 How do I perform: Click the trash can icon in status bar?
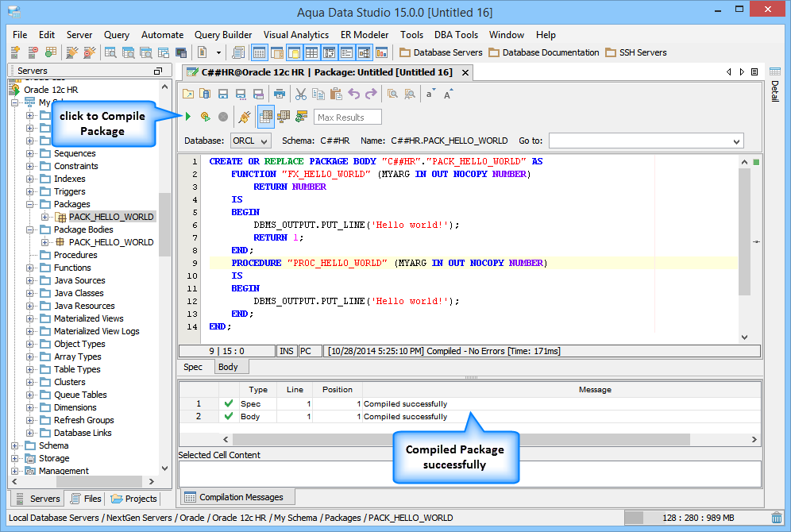coord(777,518)
